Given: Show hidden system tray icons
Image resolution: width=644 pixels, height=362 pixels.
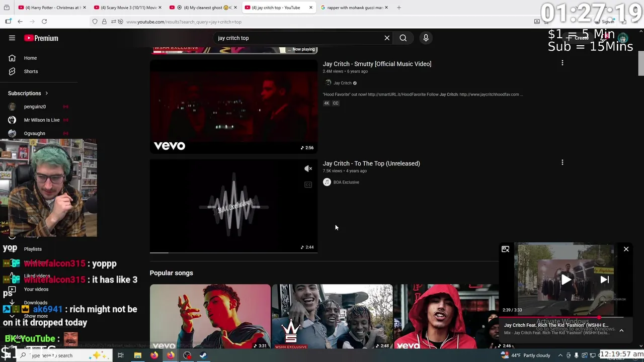Looking at the screenshot, I should (560, 355).
